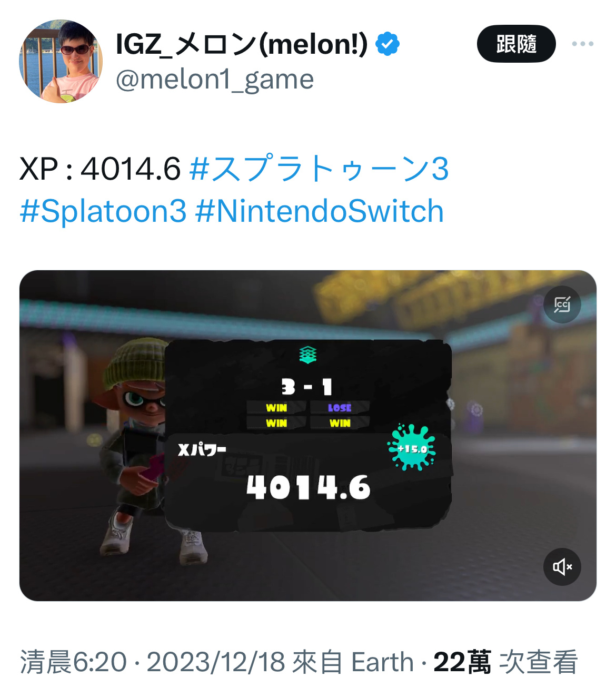Click the XP : 4014.6 tweet text
Image resolution: width=616 pixels, height=687 pixels.
coord(100,169)
